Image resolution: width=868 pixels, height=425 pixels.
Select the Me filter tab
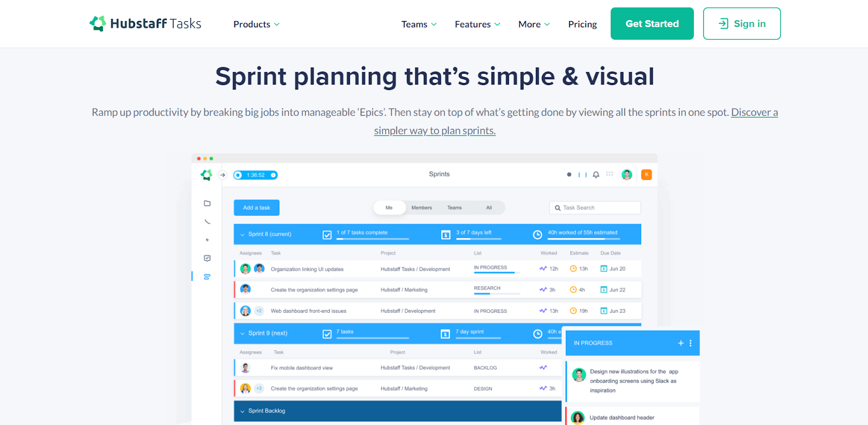tap(389, 208)
